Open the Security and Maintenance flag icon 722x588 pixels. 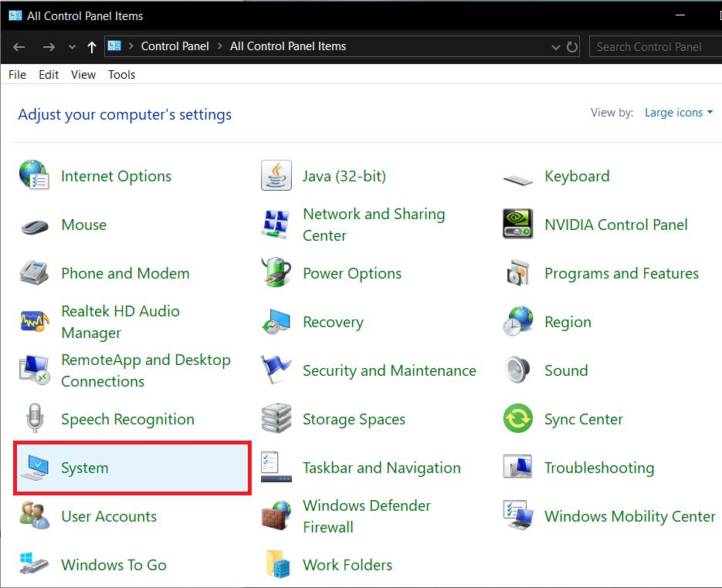276,370
